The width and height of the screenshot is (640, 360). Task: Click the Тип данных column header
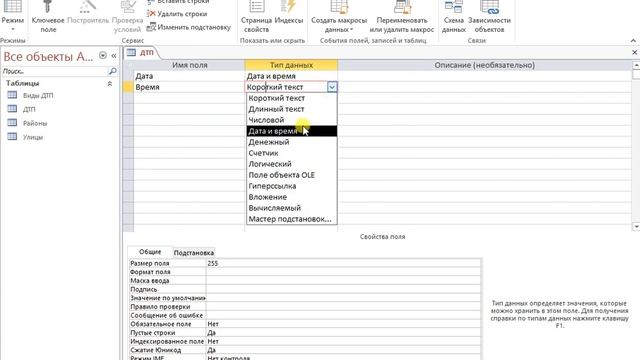(291, 65)
